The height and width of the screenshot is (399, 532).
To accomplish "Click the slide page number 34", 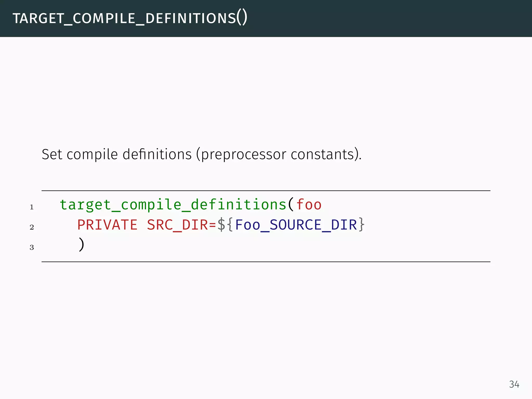I will click(514, 384).
